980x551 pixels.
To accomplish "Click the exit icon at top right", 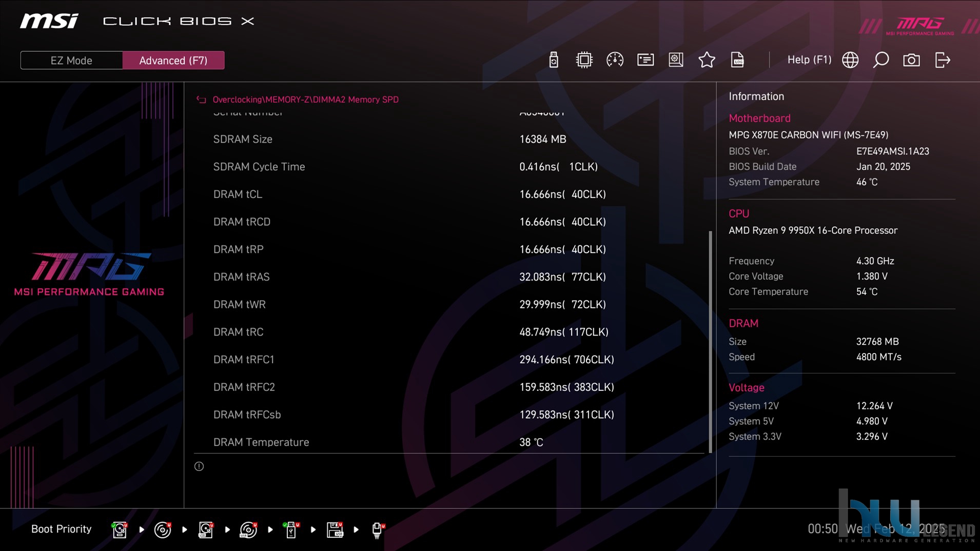I will click(943, 60).
